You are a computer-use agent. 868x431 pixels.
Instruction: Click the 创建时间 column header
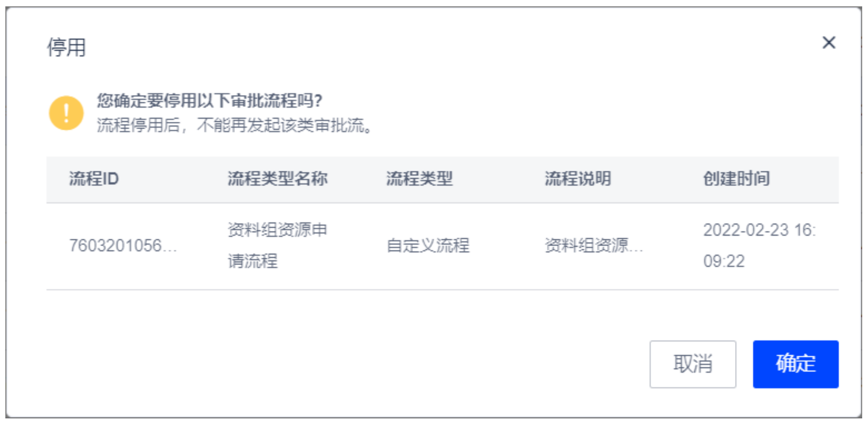click(x=736, y=179)
